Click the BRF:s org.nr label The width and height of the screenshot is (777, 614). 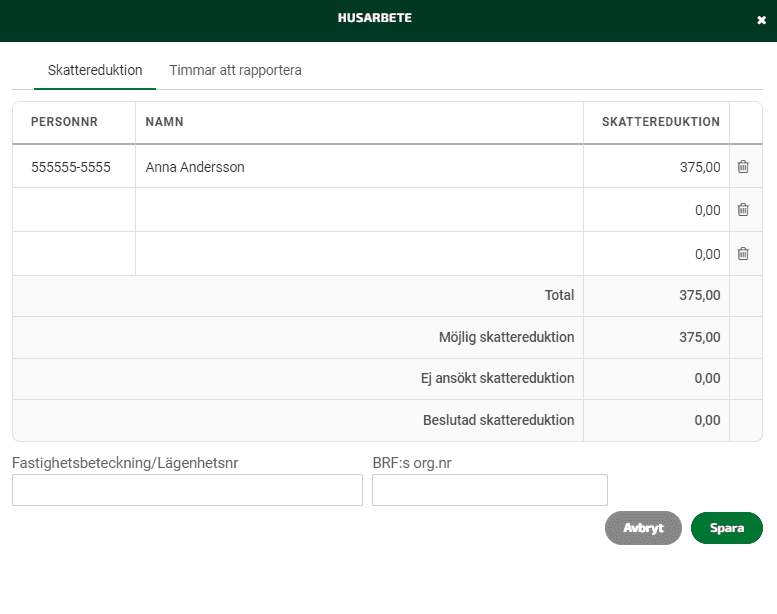[x=412, y=463]
